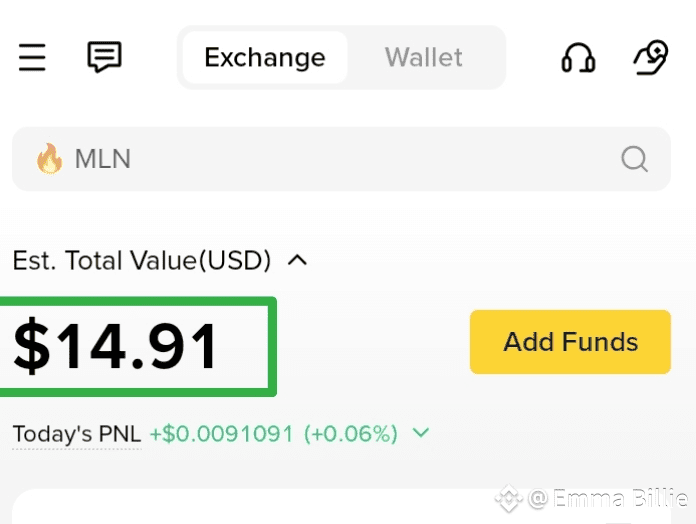Tap the +$0.0091091 PNL amount
696x524 pixels.
[221, 434]
